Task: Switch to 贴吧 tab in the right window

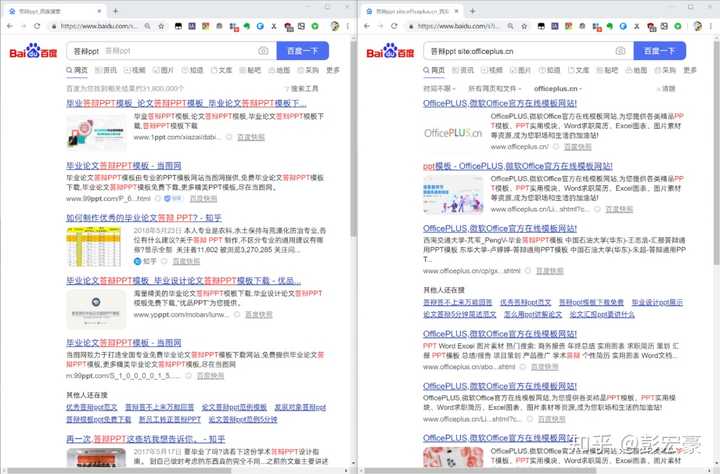Action: [x=608, y=70]
